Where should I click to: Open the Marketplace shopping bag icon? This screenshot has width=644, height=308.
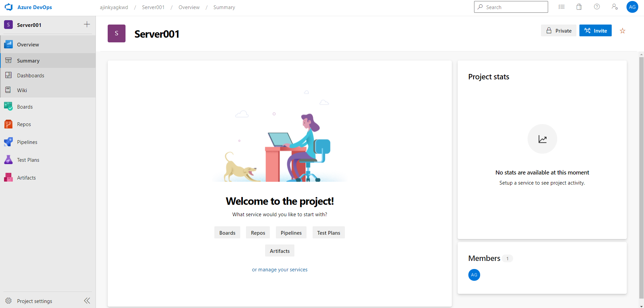tap(579, 7)
